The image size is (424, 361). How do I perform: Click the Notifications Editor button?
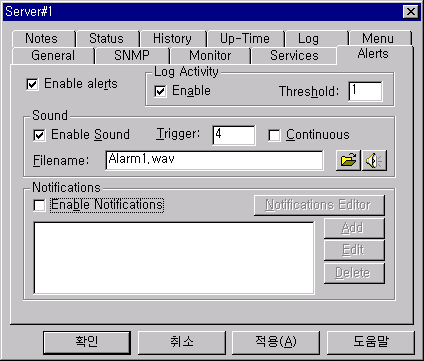pyautogui.click(x=319, y=205)
